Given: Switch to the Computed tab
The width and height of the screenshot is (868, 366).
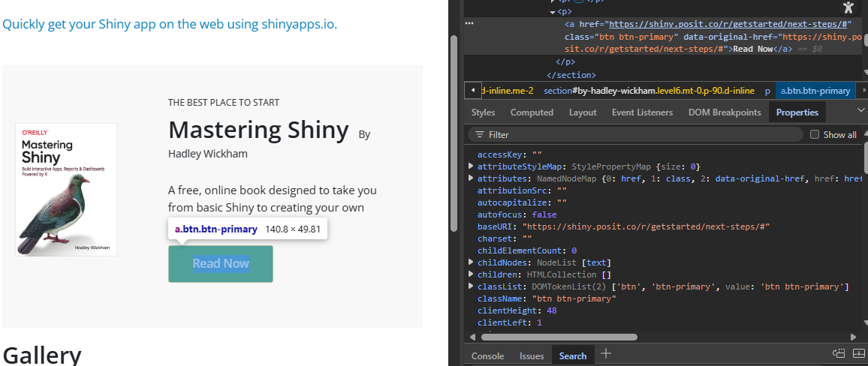Looking at the screenshot, I should point(532,112).
